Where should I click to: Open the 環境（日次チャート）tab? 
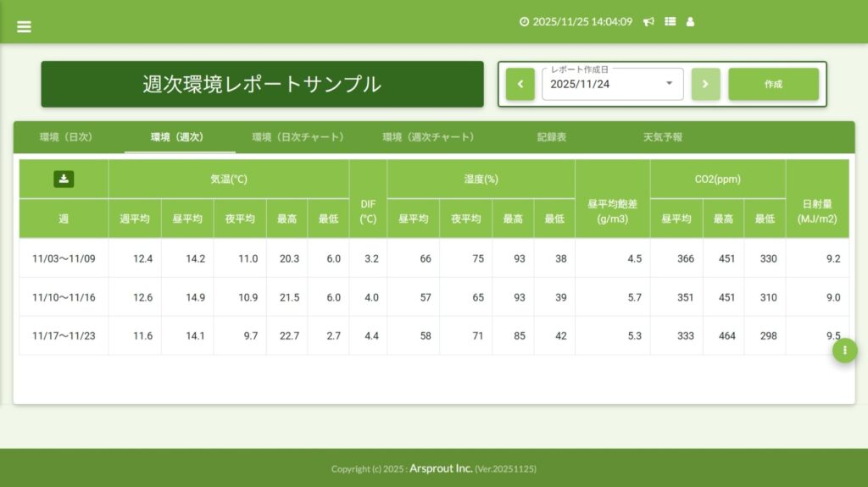click(x=298, y=137)
